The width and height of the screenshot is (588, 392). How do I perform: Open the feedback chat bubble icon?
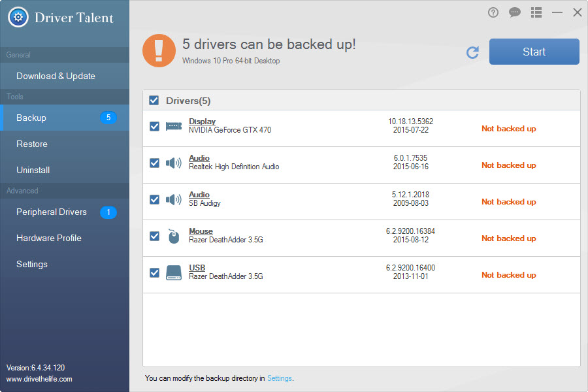[x=515, y=13]
